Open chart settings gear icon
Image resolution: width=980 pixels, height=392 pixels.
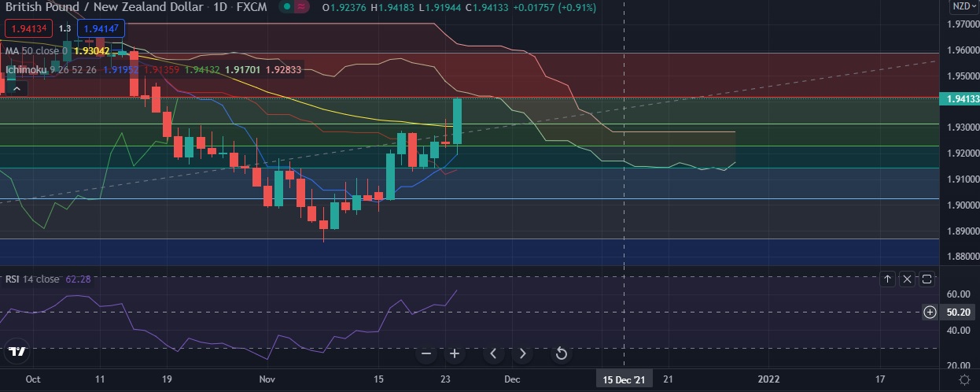click(964, 379)
